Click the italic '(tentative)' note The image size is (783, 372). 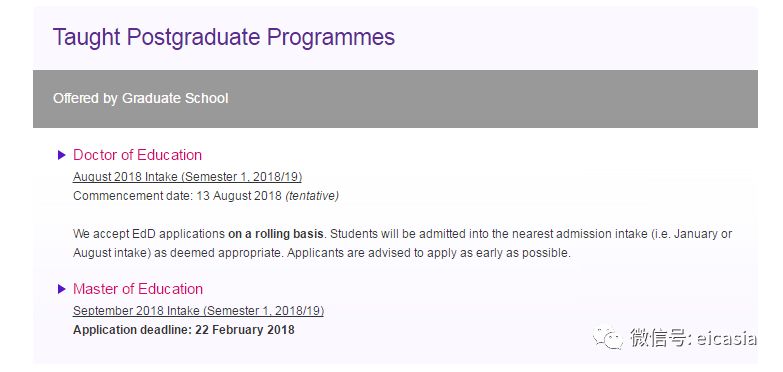coord(312,196)
